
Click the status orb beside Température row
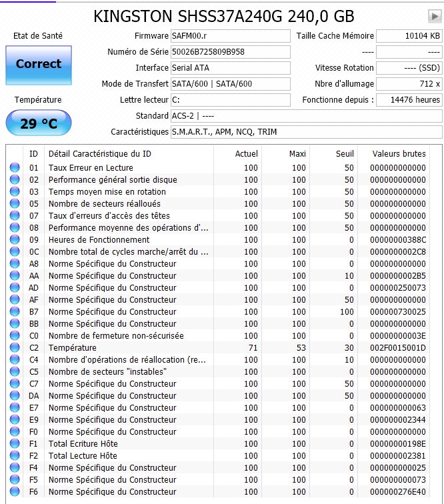tap(15, 348)
